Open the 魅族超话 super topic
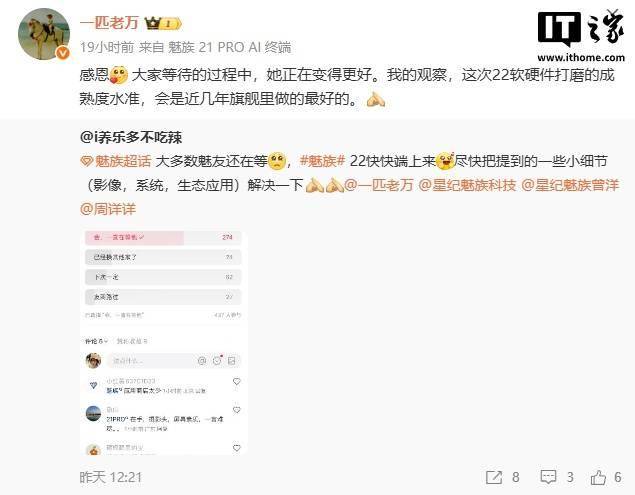Image resolution: width=635 pixels, height=495 pixels. coord(123,161)
